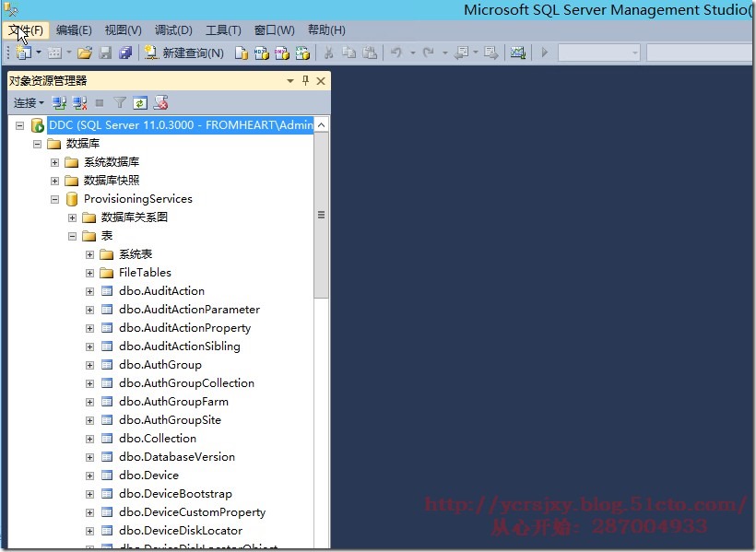The image size is (756, 552).
Task: Select dbo.DeviceBootstrap table
Action: tap(175, 494)
